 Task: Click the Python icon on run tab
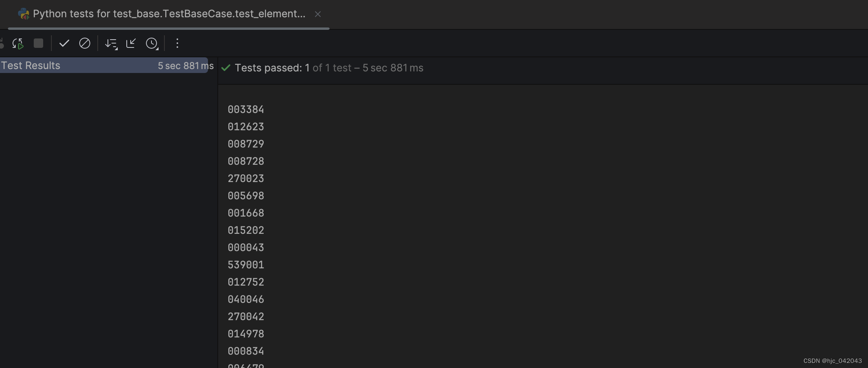pyautogui.click(x=24, y=14)
